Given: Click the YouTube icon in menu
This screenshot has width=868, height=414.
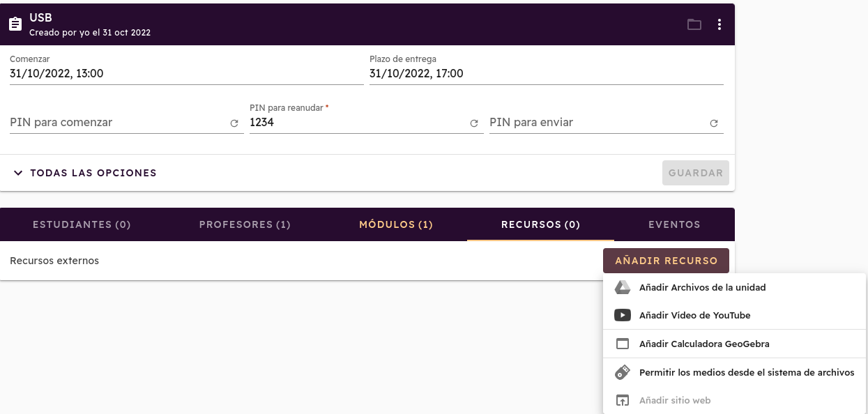Looking at the screenshot, I should click(622, 315).
